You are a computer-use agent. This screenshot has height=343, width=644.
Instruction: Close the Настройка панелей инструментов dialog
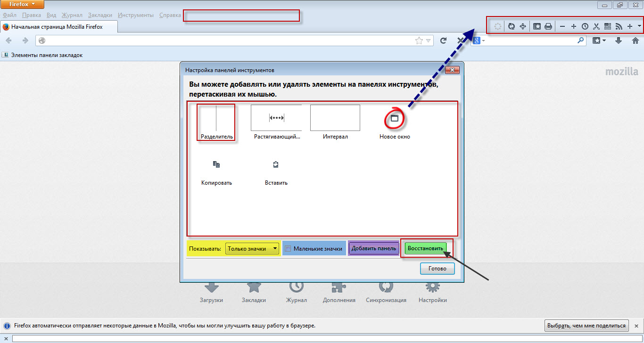[452, 70]
